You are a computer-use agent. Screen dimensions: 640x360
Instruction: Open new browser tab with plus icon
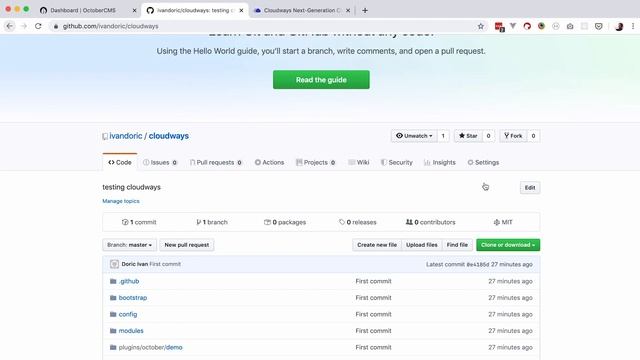point(365,10)
